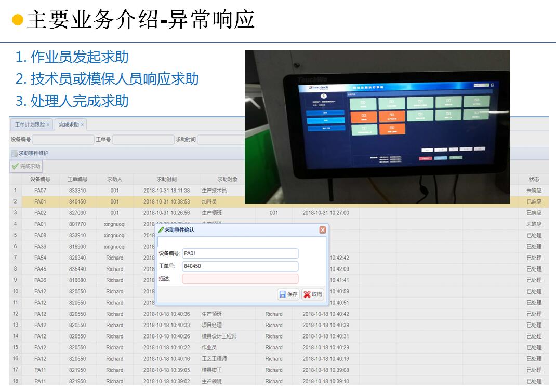556x392 pixels.
Task: Click the 工单号 search filter field
Action: (143, 140)
